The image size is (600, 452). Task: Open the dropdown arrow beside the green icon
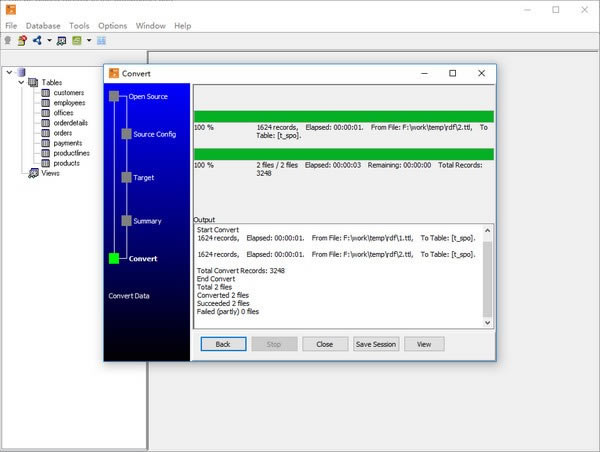[x=89, y=41]
